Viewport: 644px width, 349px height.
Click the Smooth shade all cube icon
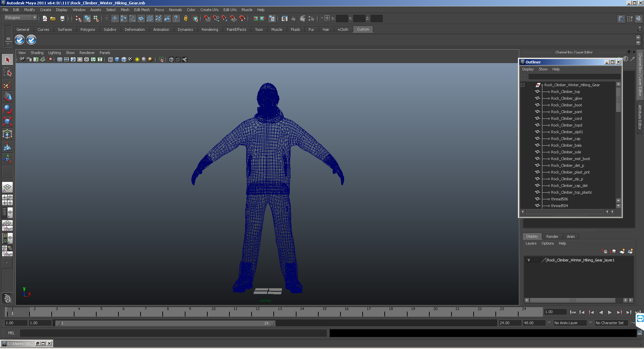pos(117,59)
